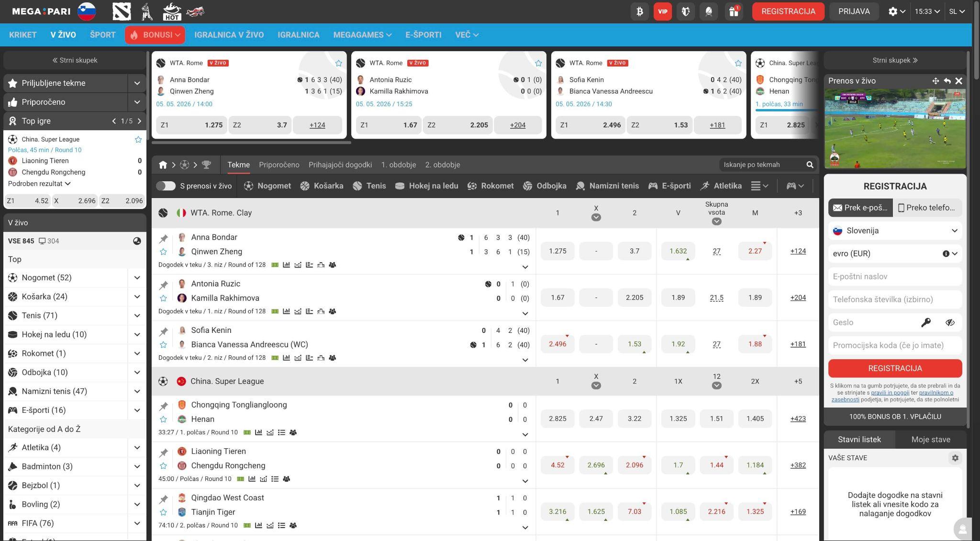
Task: Click the shield icon in the header
Action: pyautogui.click(x=686, y=11)
